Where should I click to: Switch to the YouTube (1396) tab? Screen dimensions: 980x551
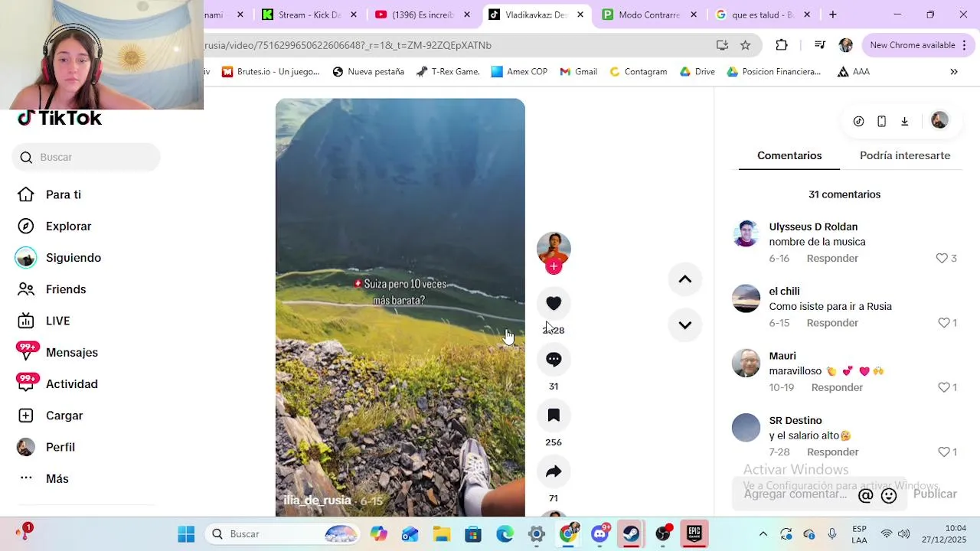click(x=423, y=15)
